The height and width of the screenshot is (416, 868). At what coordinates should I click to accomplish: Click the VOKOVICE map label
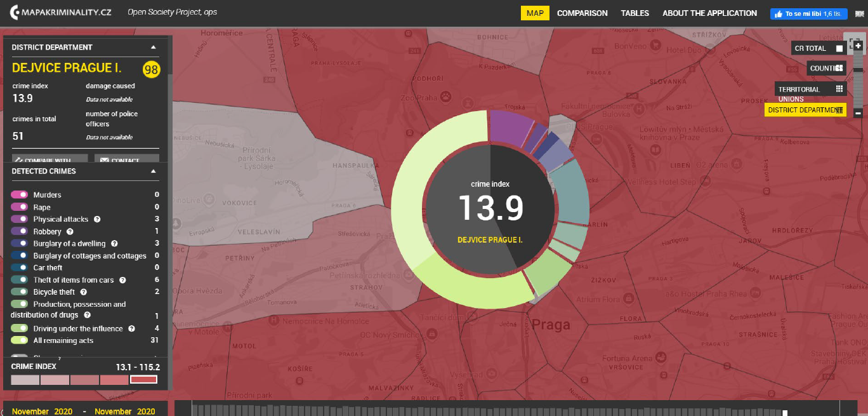[x=239, y=203]
